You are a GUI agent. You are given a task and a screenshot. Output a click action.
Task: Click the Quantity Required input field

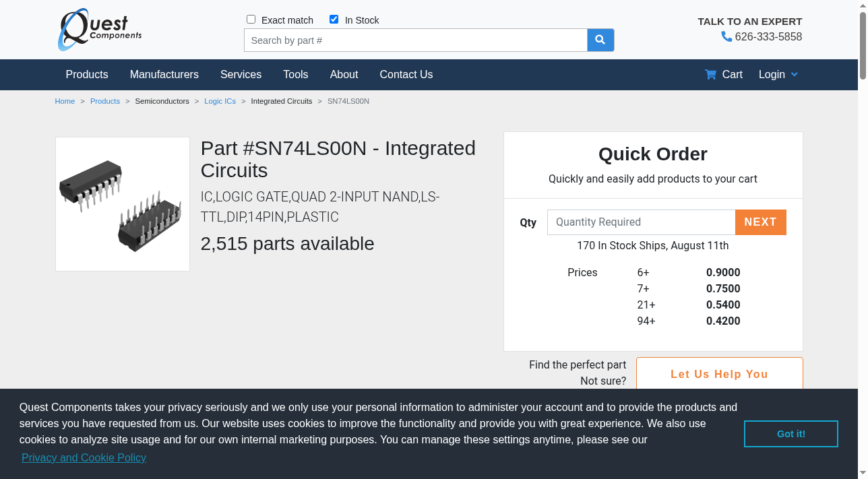click(x=642, y=222)
